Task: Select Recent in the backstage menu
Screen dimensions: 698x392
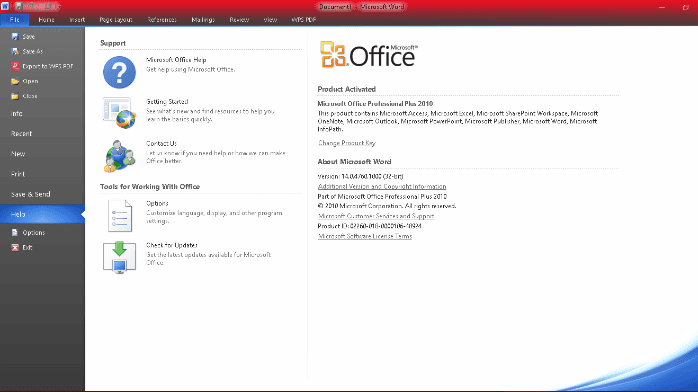Action: pyautogui.click(x=42, y=133)
